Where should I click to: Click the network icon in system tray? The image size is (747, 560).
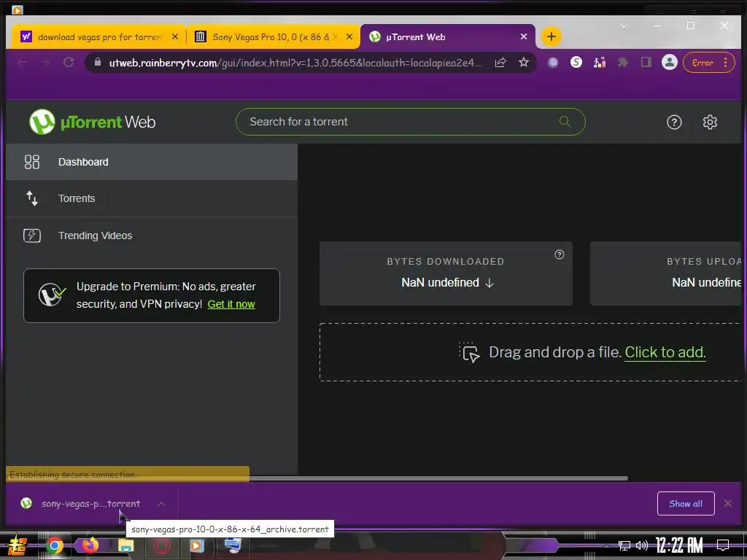click(x=624, y=545)
